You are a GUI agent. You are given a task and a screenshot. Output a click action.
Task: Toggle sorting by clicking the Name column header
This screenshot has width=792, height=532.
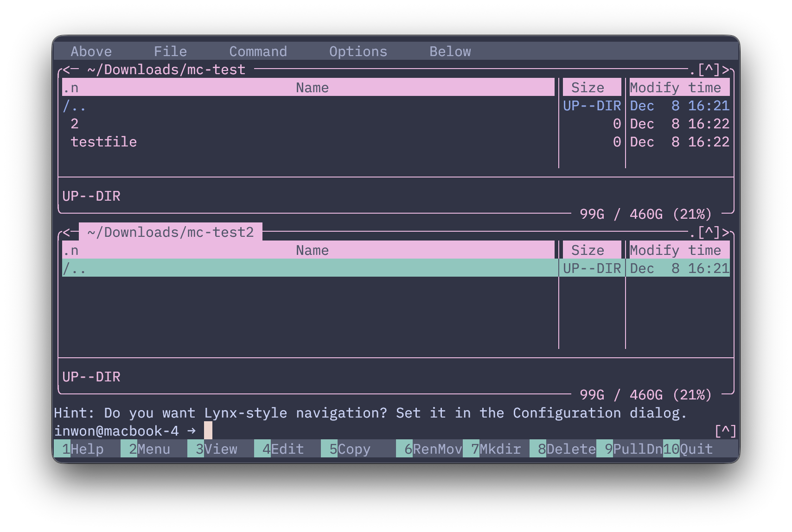click(x=312, y=87)
